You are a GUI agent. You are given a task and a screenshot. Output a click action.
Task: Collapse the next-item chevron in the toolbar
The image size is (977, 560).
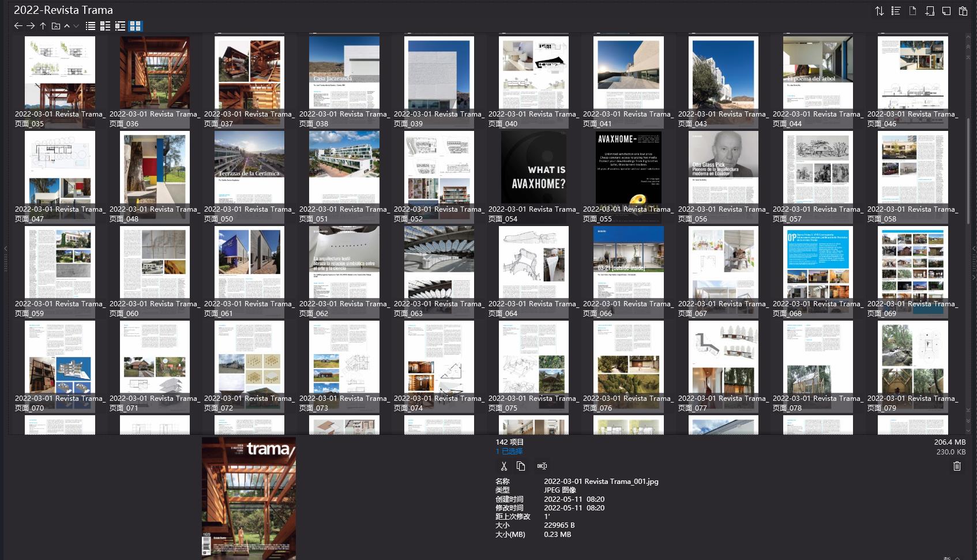pyautogui.click(x=76, y=26)
